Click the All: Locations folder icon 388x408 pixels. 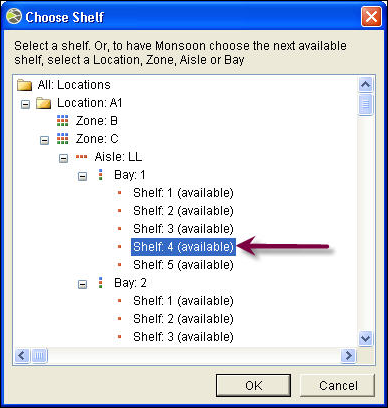click(25, 85)
